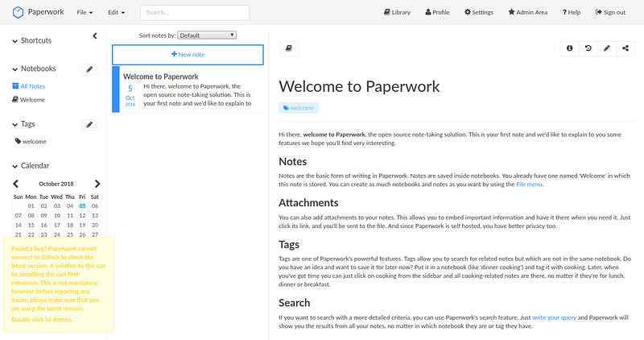Open the Welcome to Paperwork note in list
Screen dimensions: 644x340
click(188, 89)
